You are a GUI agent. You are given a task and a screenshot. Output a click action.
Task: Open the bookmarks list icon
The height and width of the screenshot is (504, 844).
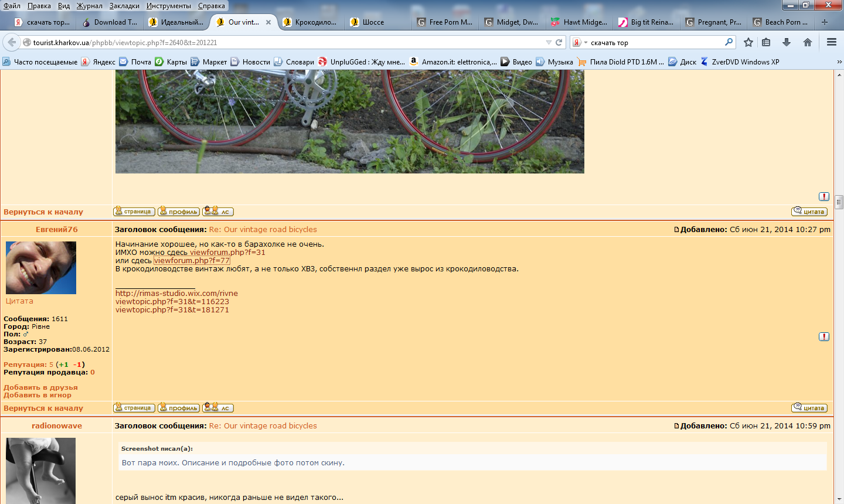click(x=766, y=42)
